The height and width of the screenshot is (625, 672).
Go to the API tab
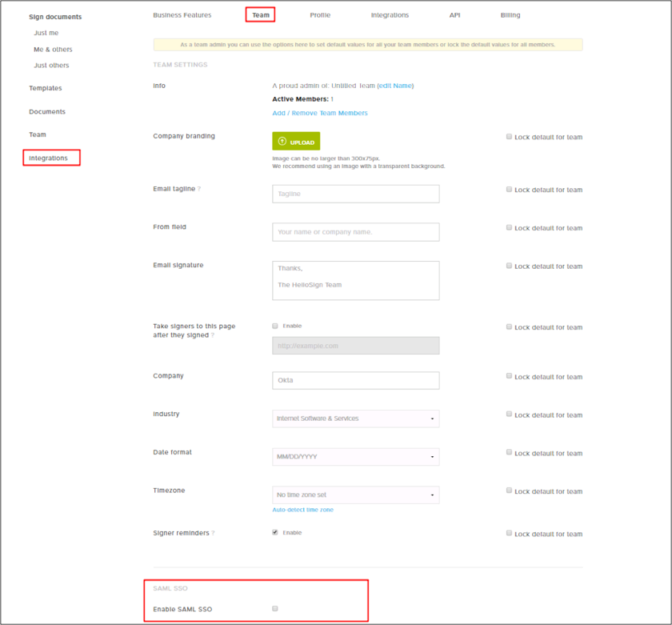[x=454, y=15]
